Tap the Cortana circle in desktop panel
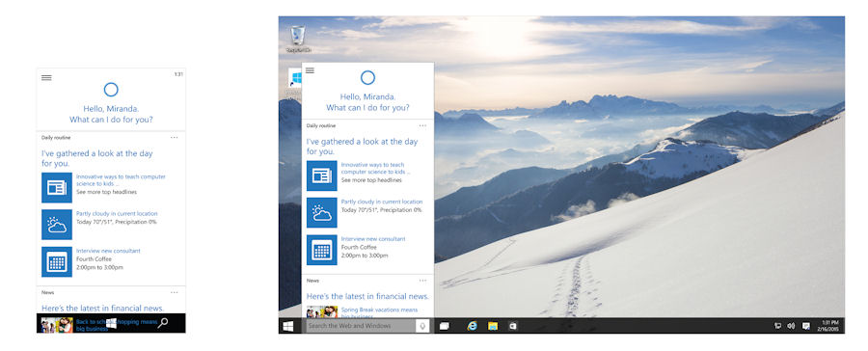This screenshot has width=868, height=351. point(367,77)
